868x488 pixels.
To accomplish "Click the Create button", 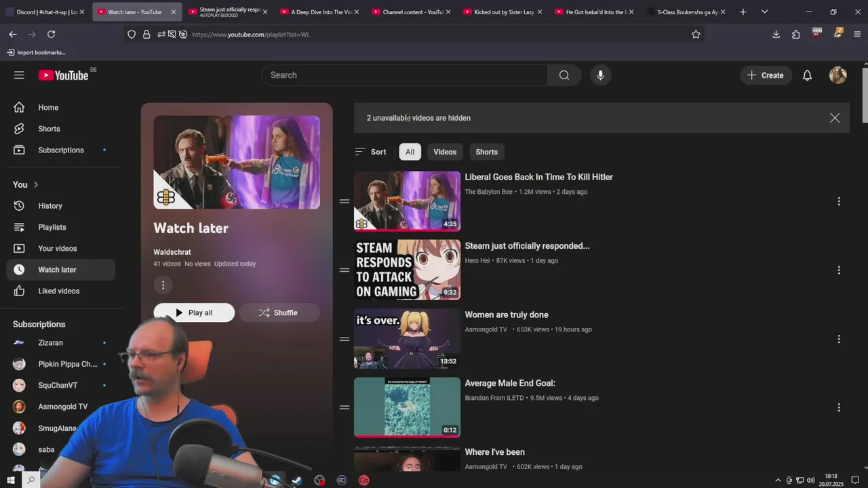I will pos(766,75).
